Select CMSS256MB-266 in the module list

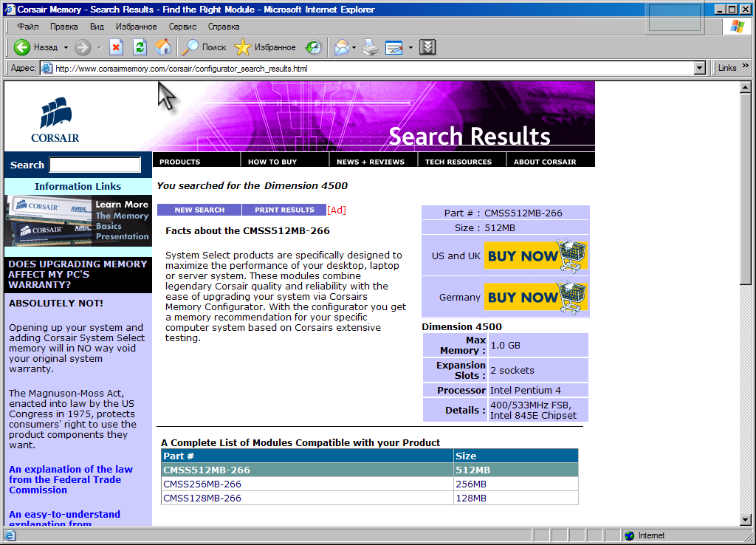pos(202,484)
